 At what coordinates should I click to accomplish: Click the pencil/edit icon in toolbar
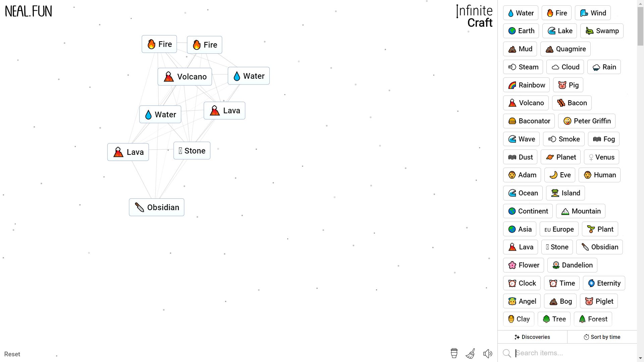pyautogui.click(x=470, y=354)
